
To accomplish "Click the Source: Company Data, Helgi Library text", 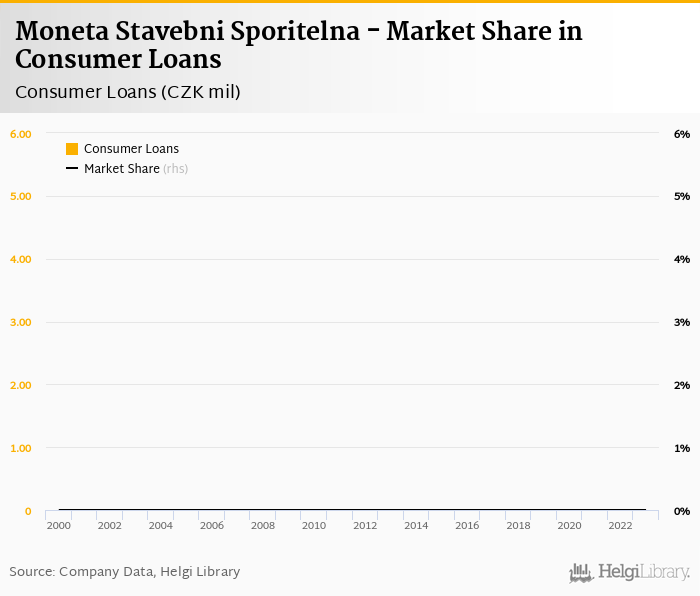I will tap(125, 572).
